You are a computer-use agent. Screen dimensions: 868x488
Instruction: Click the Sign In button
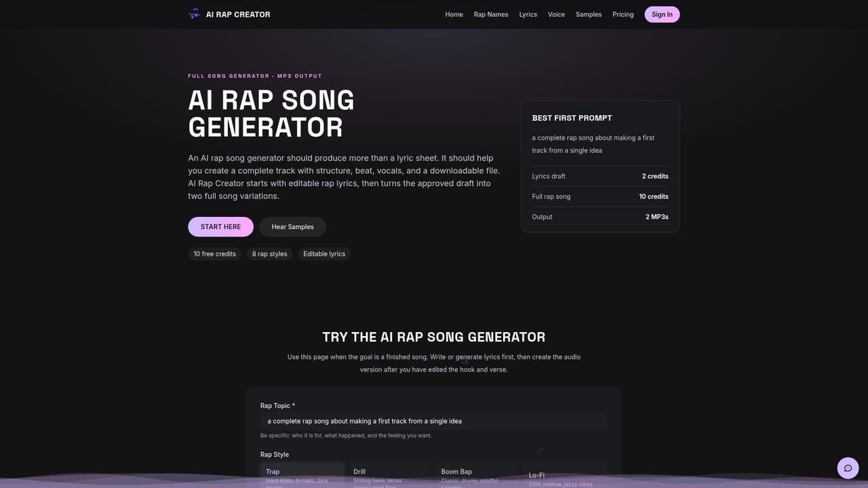pos(662,14)
